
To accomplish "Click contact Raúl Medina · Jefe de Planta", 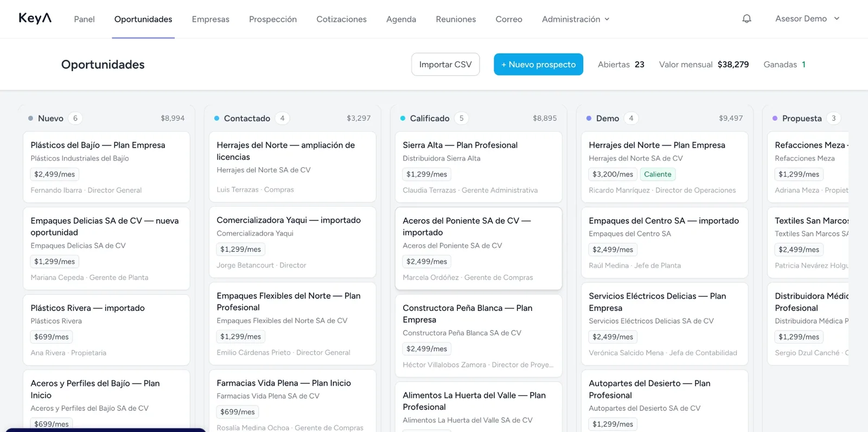I will click(x=635, y=265).
